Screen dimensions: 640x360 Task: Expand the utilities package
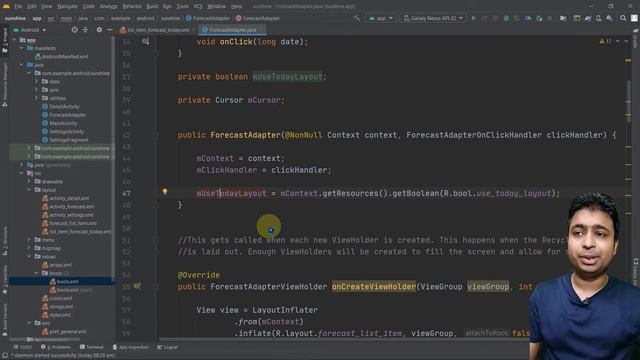point(36,98)
